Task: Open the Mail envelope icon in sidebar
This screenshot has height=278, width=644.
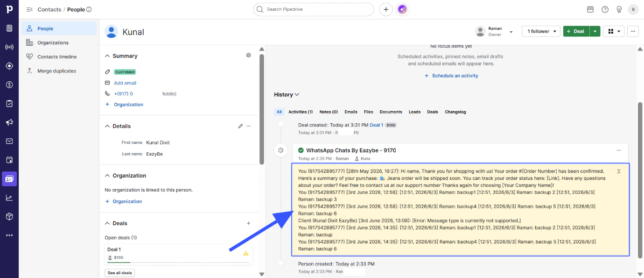Action: 9,141
